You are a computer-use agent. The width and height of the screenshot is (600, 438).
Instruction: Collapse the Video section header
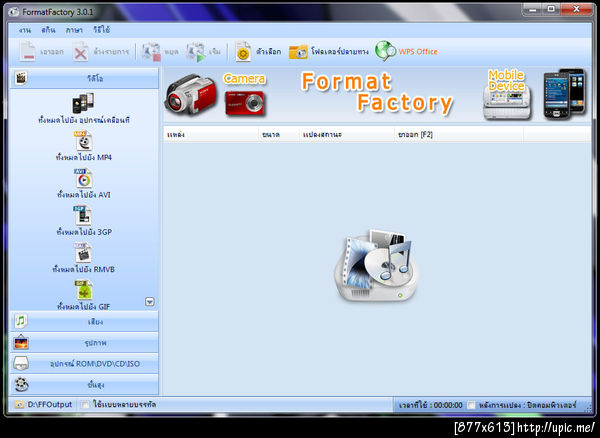[84, 78]
